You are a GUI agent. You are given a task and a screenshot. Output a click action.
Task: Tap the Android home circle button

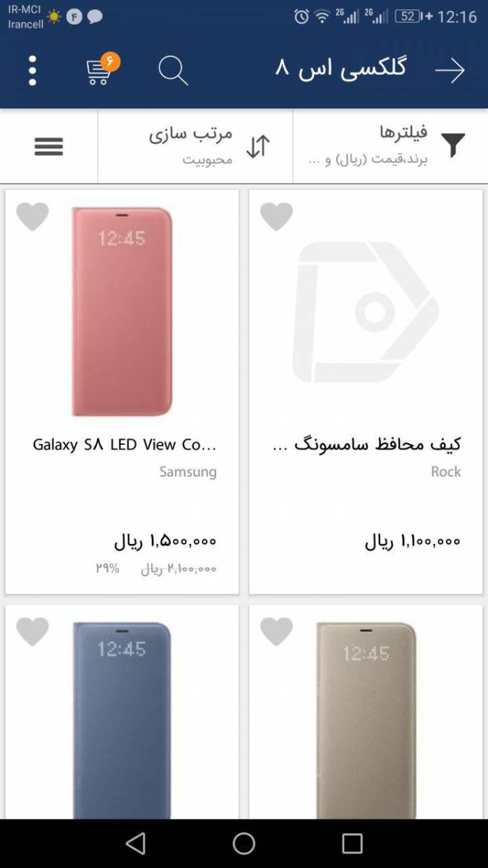(244, 843)
